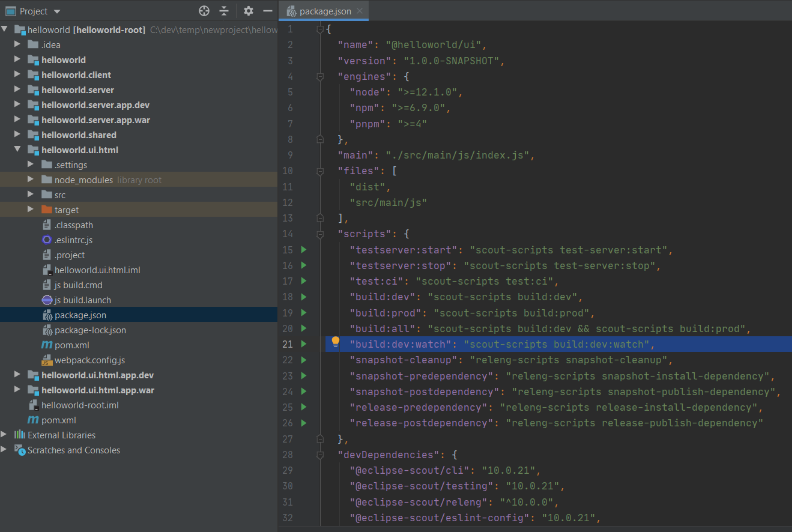Collapse all nodes in Project panel
Screen dimensions: 792x532
(224, 11)
